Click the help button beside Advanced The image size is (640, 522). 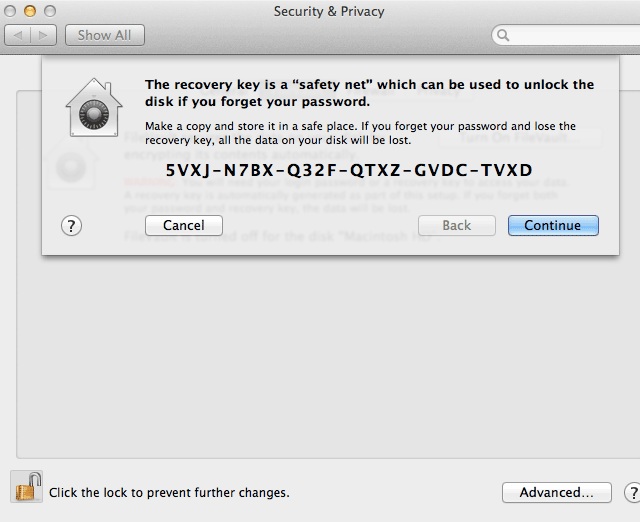click(632, 493)
